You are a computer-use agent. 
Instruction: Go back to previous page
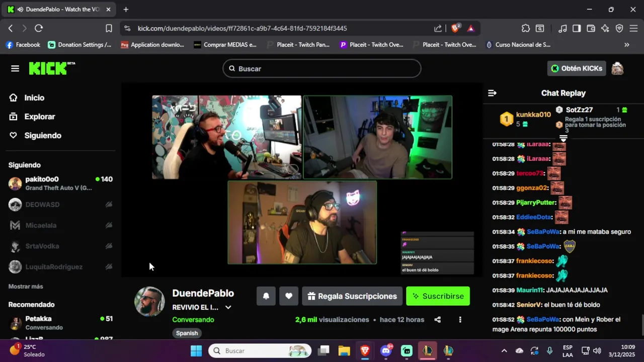pyautogui.click(x=11, y=28)
